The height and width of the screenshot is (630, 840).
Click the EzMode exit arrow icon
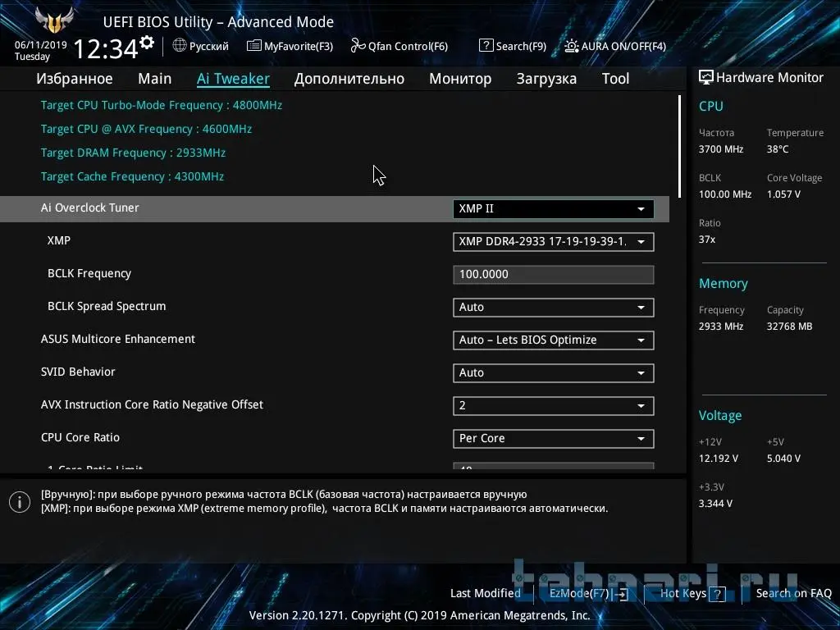(621, 594)
